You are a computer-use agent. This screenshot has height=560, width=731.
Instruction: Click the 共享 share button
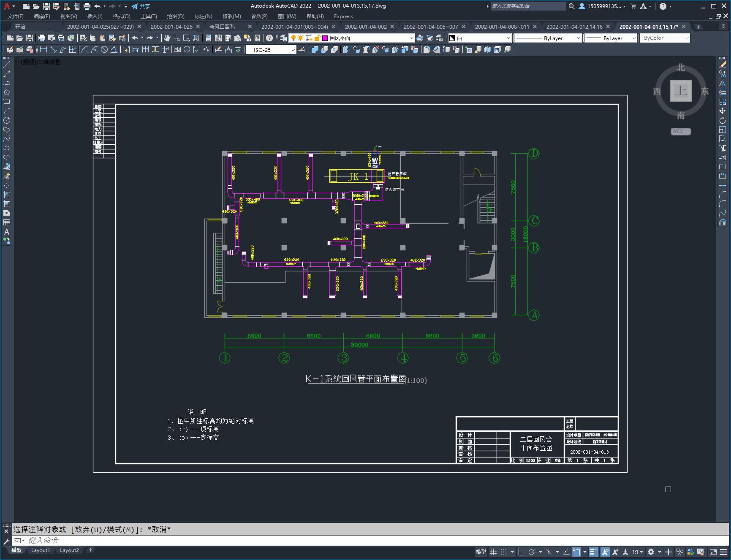(x=141, y=6)
